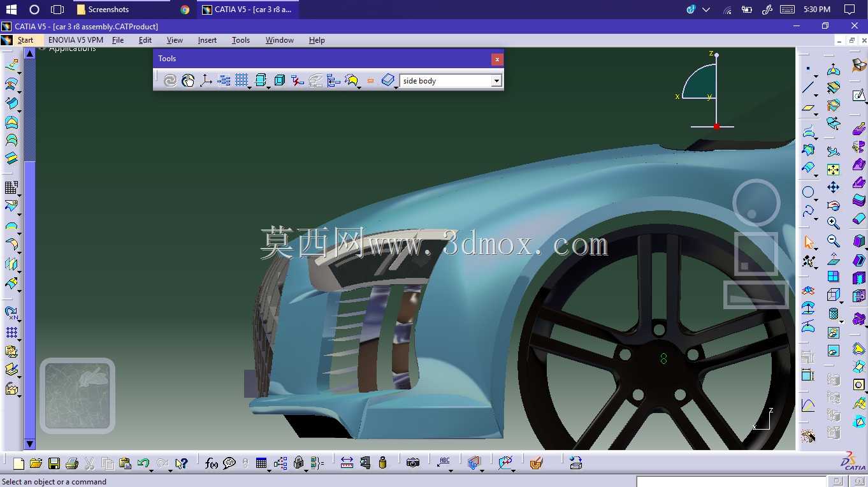This screenshot has height=487, width=868.
Task: Open the Edit menu
Action: [145, 40]
